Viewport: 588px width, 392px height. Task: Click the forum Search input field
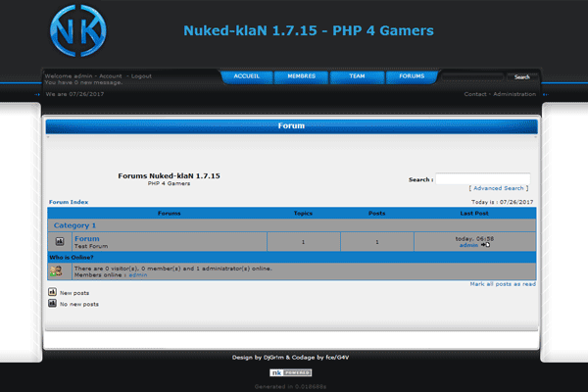(x=482, y=179)
